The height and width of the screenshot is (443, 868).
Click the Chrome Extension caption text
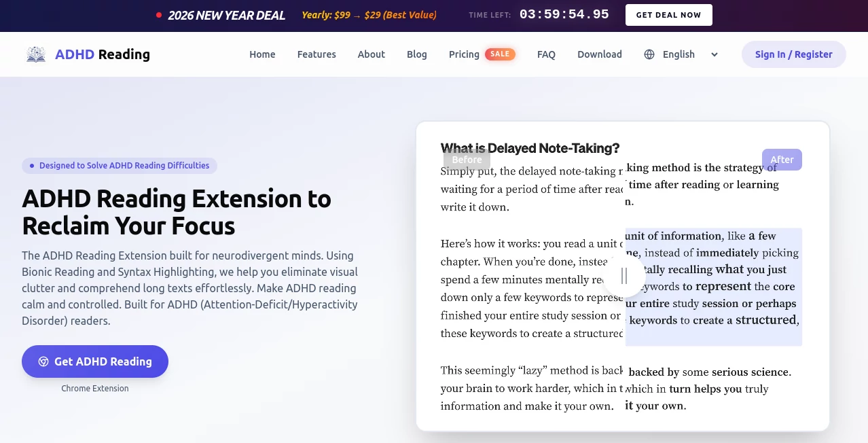95,389
